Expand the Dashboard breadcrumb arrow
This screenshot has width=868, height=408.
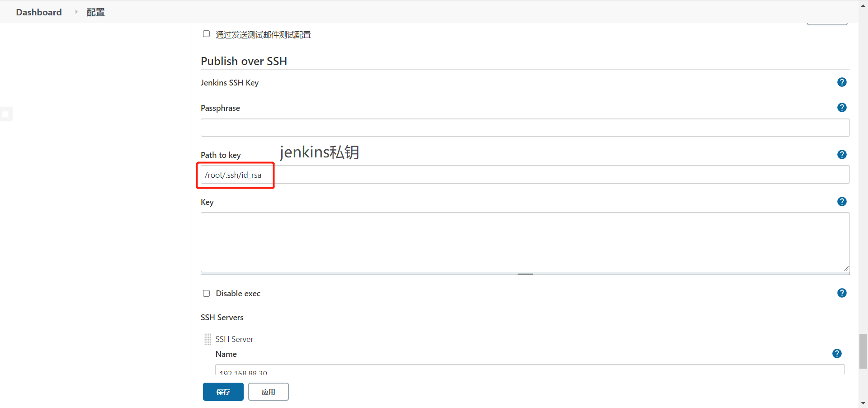(76, 12)
